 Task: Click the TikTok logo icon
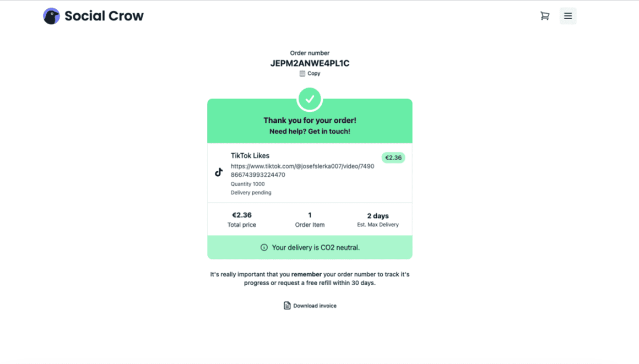(219, 172)
